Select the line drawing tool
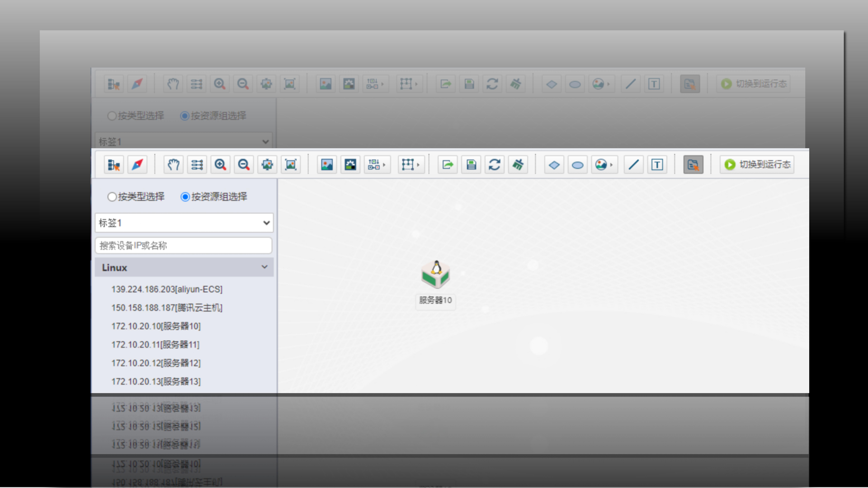 [x=633, y=165]
